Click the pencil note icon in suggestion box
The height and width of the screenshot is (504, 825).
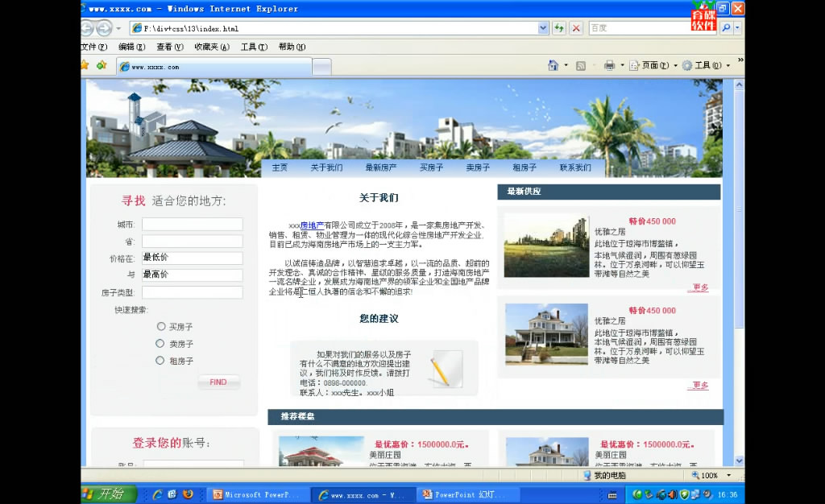click(446, 370)
